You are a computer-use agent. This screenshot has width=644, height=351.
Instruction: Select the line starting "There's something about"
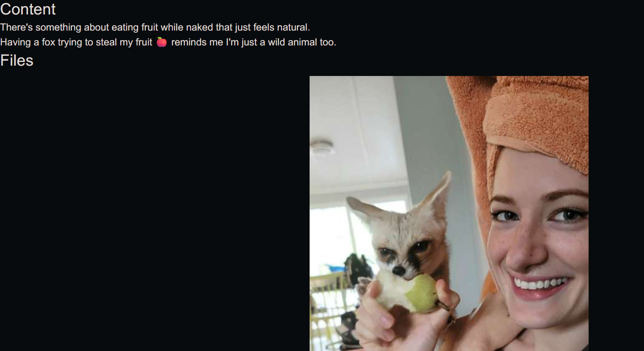click(155, 27)
